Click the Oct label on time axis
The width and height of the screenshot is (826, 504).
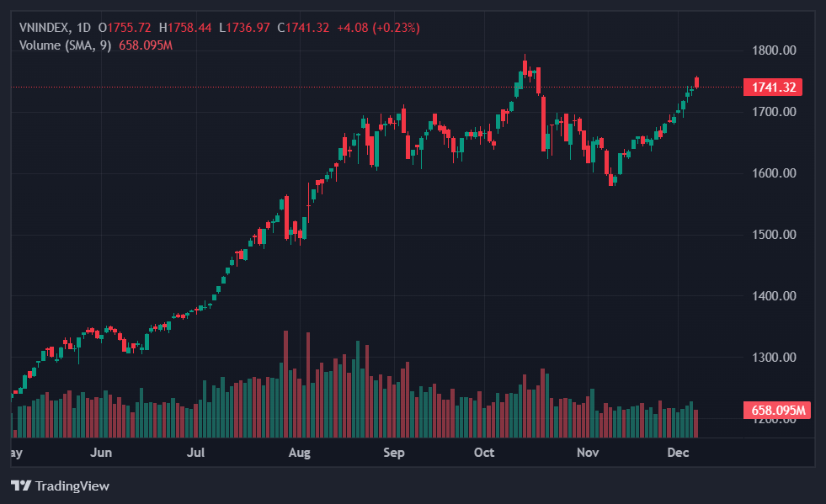[x=484, y=453]
